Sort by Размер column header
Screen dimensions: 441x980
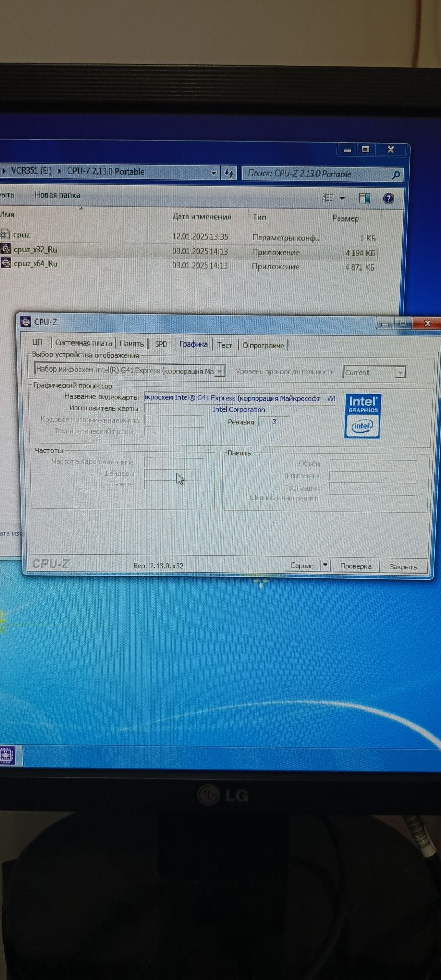tap(346, 218)
